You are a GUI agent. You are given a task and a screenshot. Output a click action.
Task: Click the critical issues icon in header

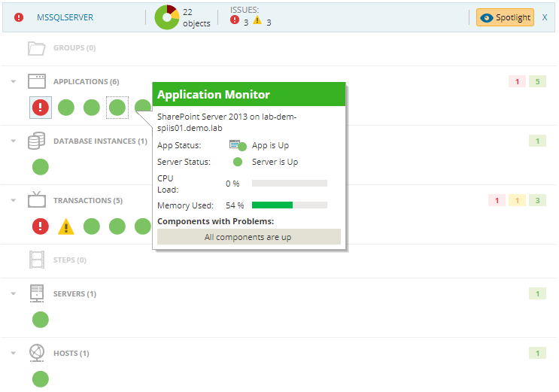point(234,20)
